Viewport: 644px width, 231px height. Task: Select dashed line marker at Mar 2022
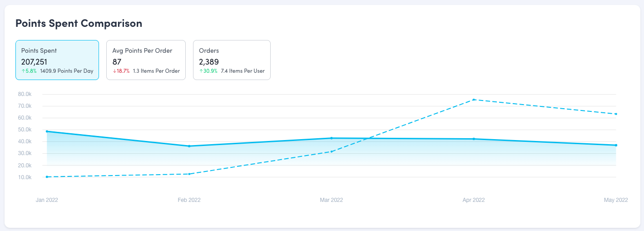tap(332, 151)
